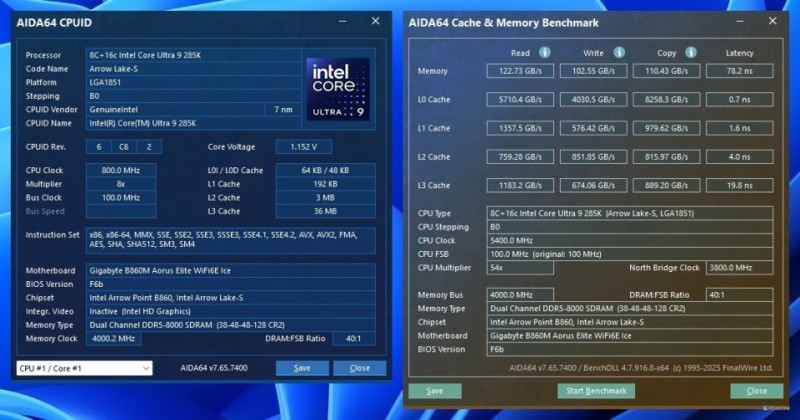Click the info icon next to Read

click(x=545, y=52)
